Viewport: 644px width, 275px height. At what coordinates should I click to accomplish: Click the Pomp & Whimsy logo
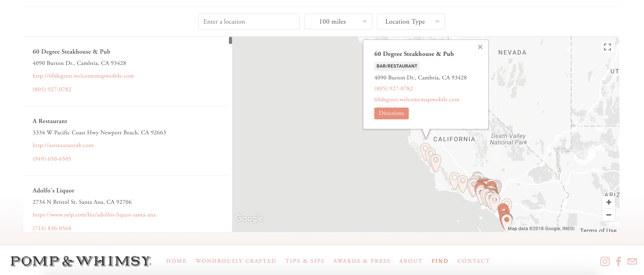tap(81, 261)
